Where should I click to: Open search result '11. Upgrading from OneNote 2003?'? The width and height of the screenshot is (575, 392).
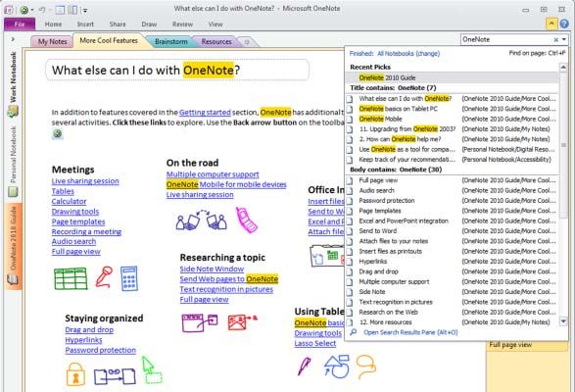(452, 129)
